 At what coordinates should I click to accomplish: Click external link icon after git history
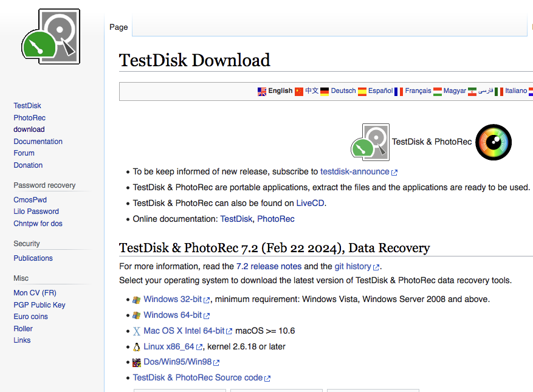[x=376, y=267]
